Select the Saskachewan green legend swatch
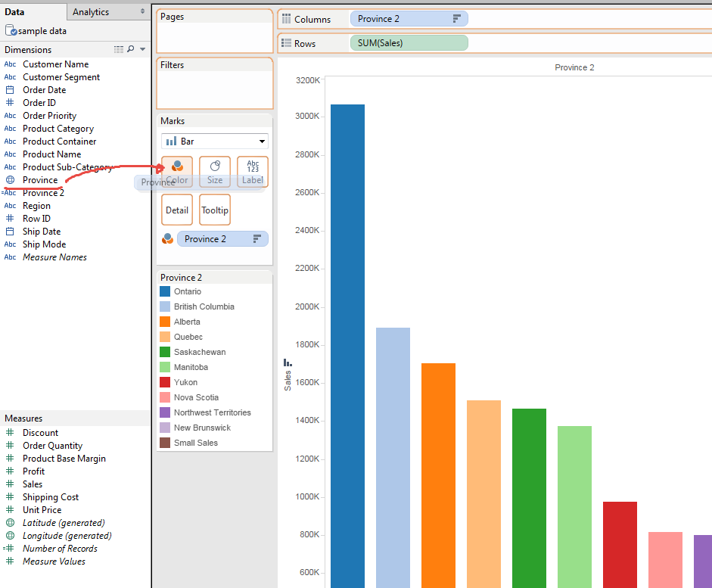 (165, 352)
